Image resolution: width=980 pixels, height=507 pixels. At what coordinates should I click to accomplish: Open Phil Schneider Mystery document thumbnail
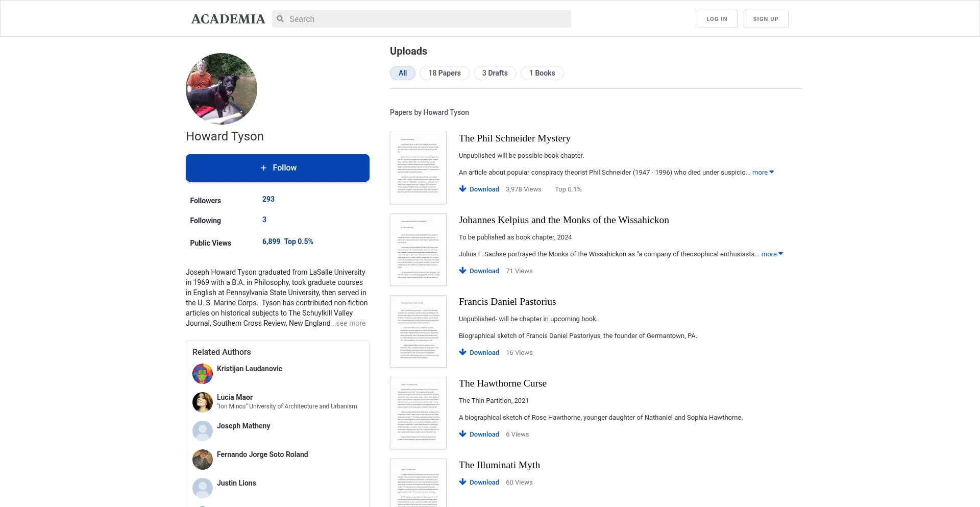(418, 168)
